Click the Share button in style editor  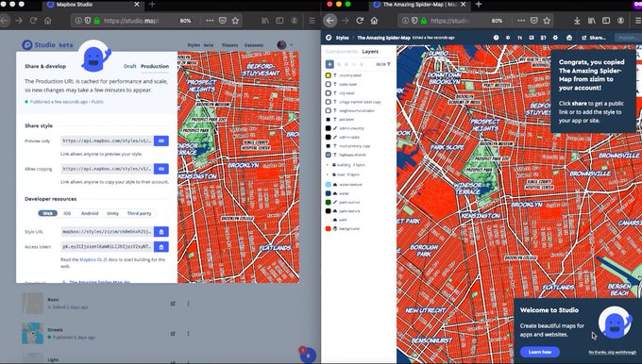click(x=594, y=38)
